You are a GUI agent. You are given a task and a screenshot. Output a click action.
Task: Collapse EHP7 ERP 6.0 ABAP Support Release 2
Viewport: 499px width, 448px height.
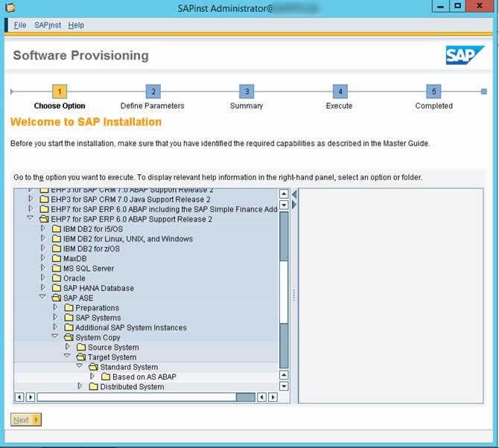tap(31, 218)
